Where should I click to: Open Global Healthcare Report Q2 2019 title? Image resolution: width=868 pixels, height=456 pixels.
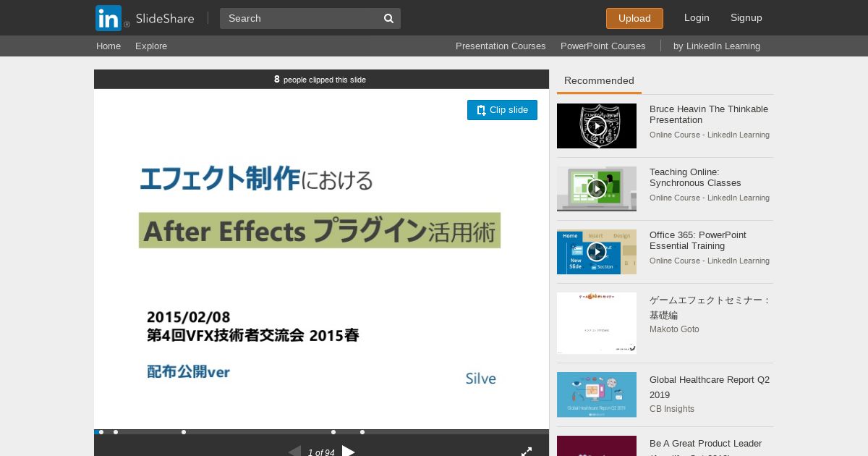click(x=710, y=387)
